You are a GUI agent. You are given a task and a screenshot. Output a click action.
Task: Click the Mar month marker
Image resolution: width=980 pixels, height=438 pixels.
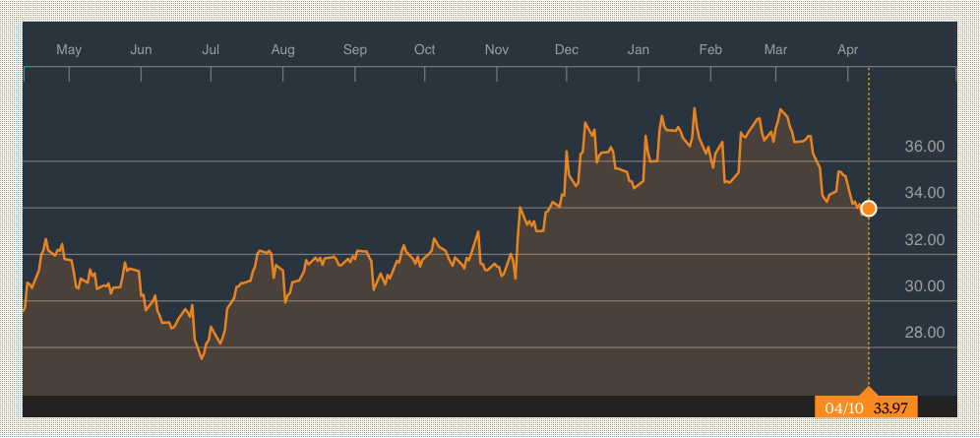[x=775, y=49]
